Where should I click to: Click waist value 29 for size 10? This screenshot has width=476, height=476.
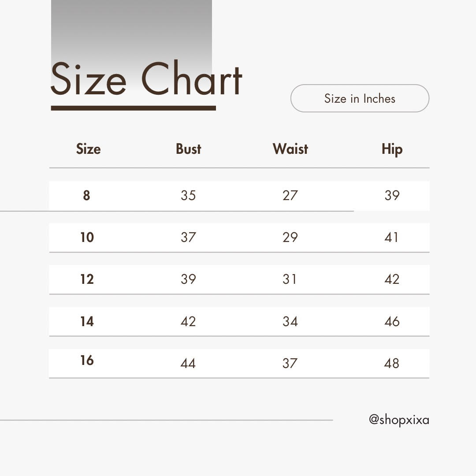pos(290,238)
